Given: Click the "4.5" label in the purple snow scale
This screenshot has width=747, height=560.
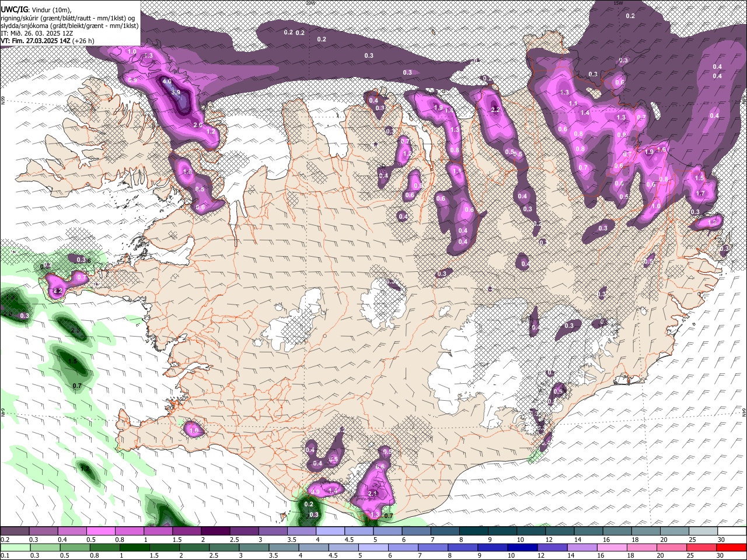Looking at the screenshot, I should pos(349,540).
